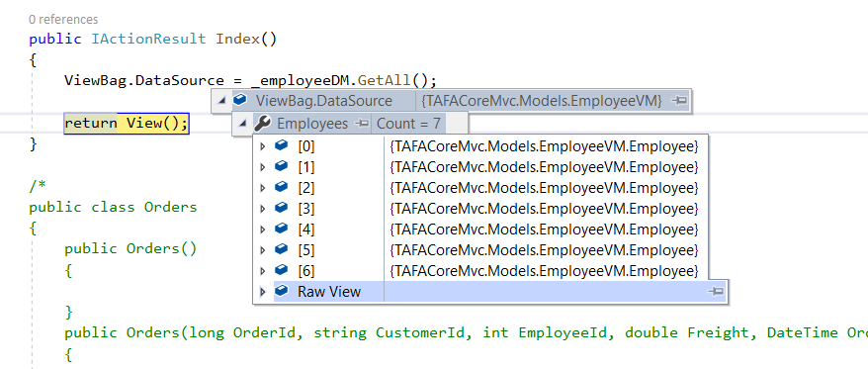Pin the Raw View row
This screenshot has height=369, width=868.
717,292
